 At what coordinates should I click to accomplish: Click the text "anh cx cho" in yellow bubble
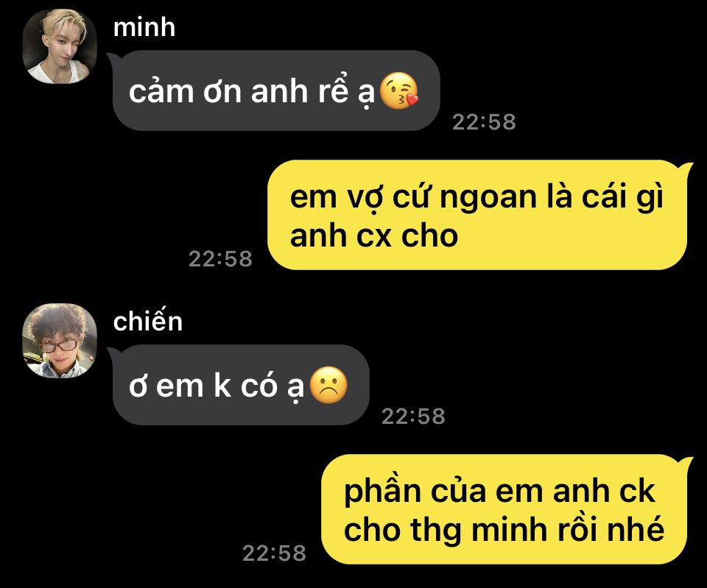(374, 235)
